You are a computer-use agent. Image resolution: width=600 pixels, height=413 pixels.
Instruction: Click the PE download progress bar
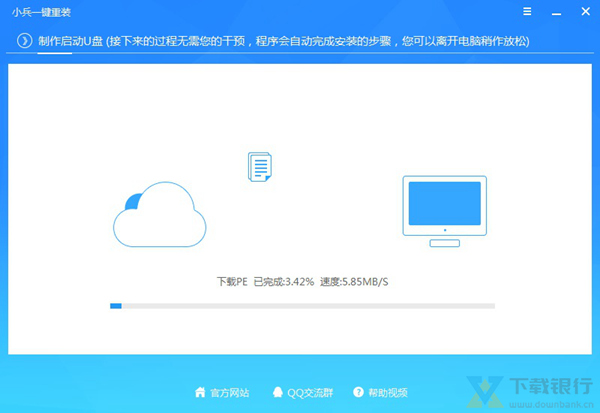pyautogui.click(x=302, y=306)
